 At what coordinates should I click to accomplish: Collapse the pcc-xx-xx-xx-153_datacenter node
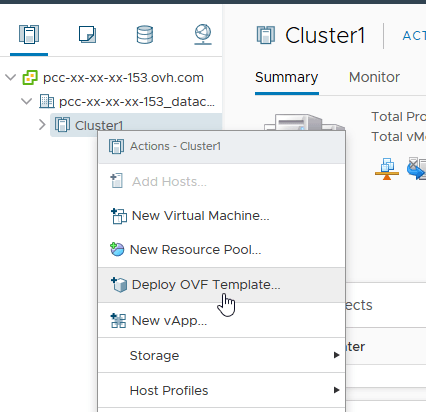coord(26,101)
